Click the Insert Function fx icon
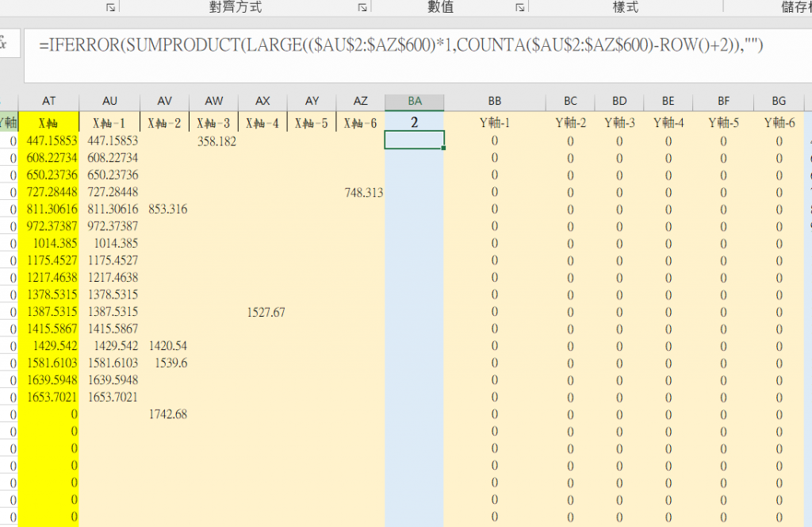Screen dimensions: 812x527 (x=4, y=43)
